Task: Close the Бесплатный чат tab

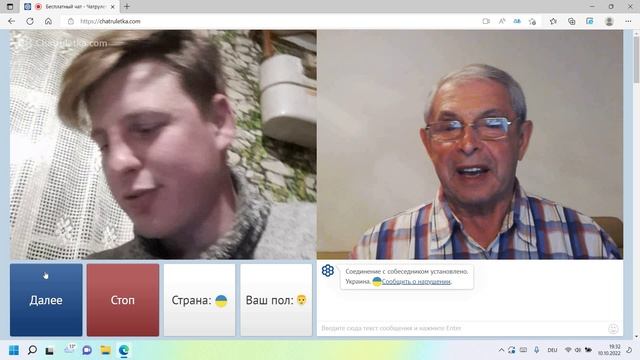Action: 113,7
